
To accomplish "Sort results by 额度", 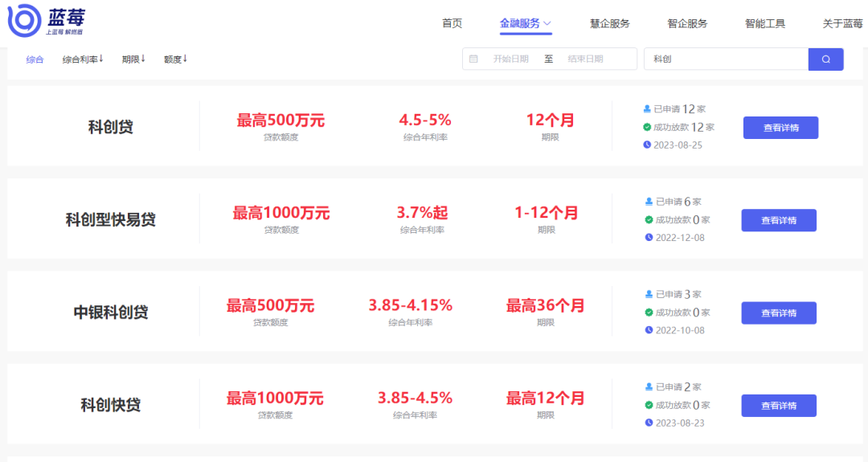I will (x=175, y=59).
